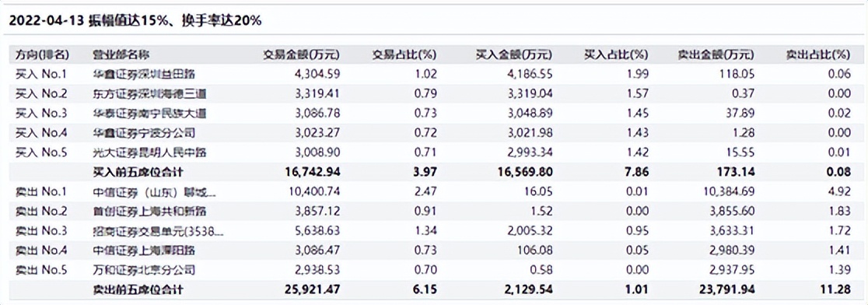Open the 招商证券交易单元(3538 brokerage link

(159, 231)
